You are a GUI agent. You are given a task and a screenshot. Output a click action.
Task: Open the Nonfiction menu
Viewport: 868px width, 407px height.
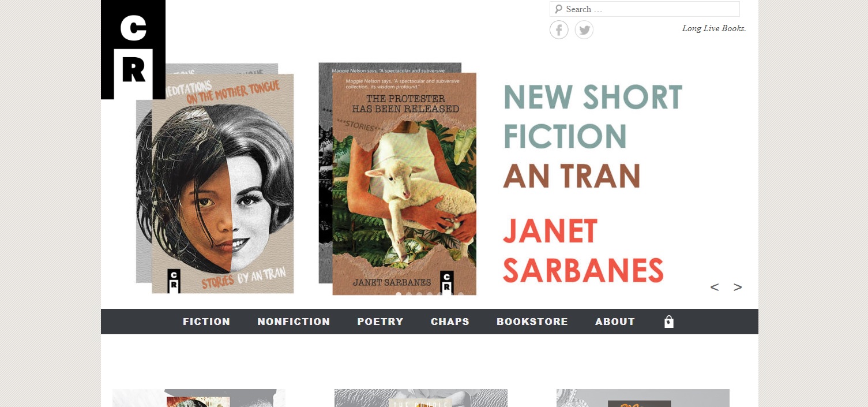[294, 322]
